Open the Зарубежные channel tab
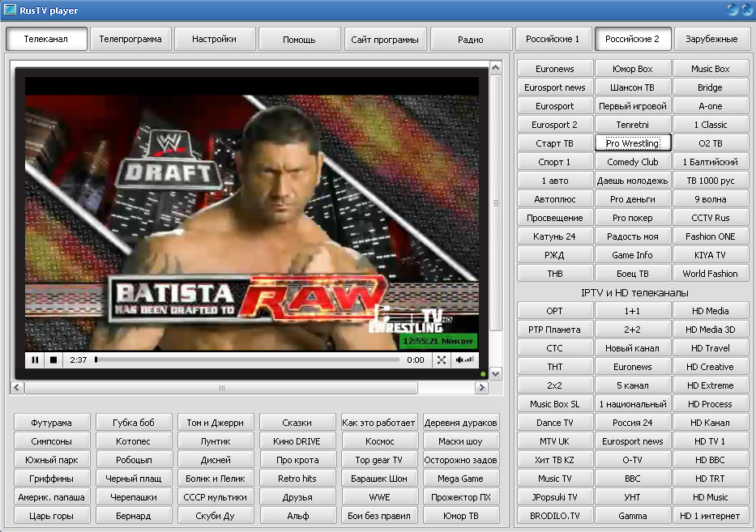756x532 pixels. [x=711, y=39]
